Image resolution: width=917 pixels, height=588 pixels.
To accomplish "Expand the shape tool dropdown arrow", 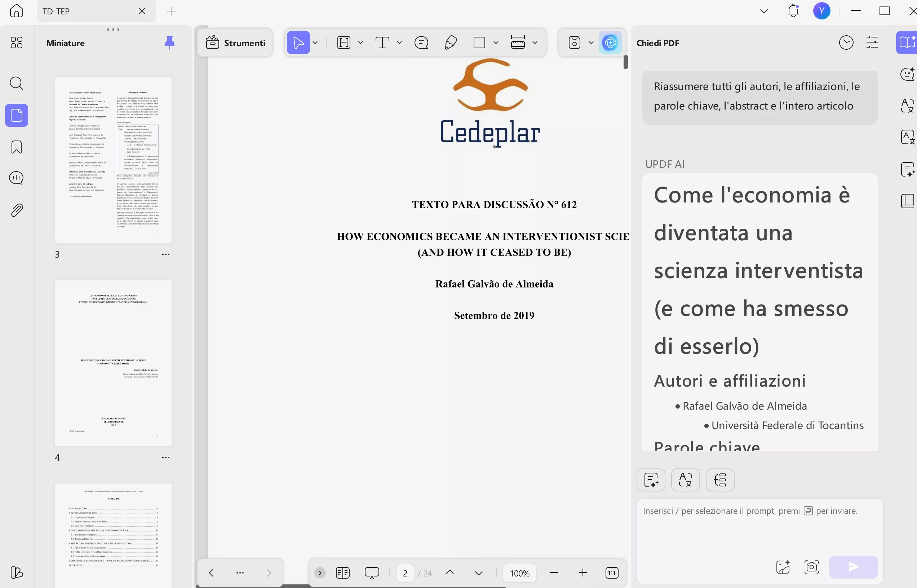I will [x=496, y=43].
